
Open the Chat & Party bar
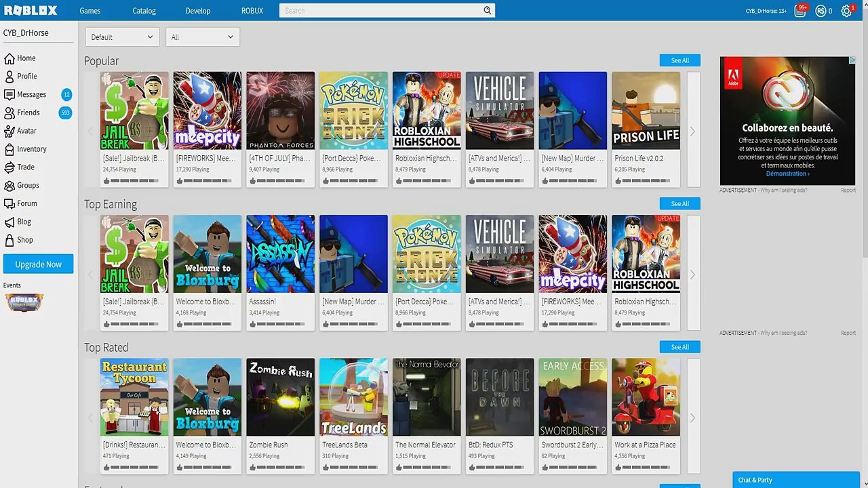pyautogui.click(x=796, y=480)
